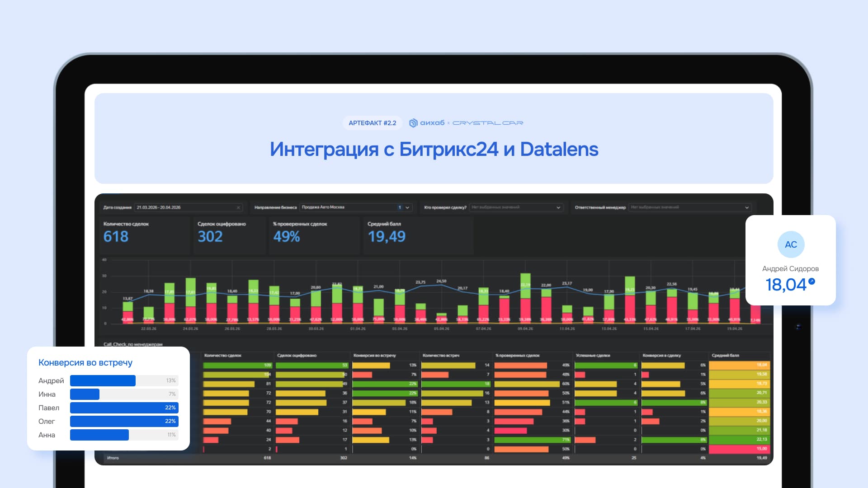This screenshot has height=488, width=868.
Task: Click the trend arrow badge beside 18,04
Action: [x=812, y=281]
